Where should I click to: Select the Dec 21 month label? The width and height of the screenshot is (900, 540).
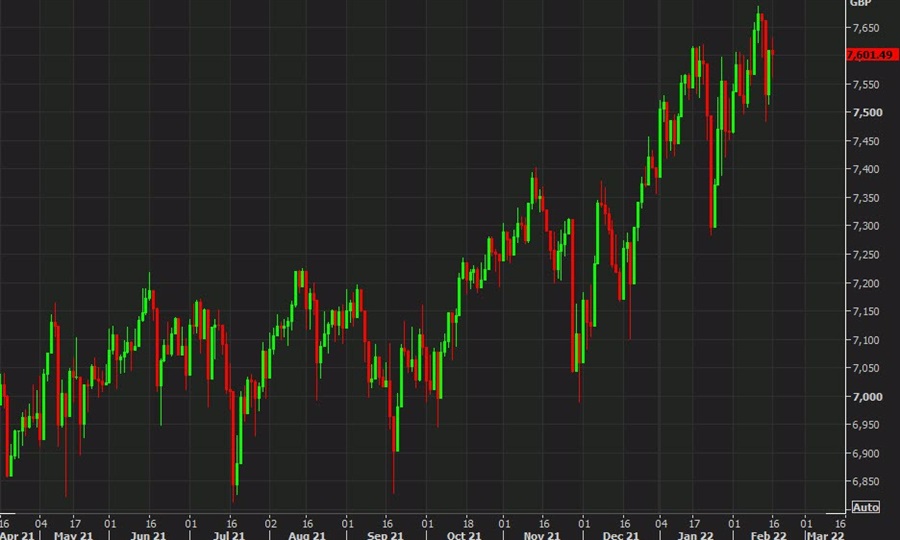(621, 535)
